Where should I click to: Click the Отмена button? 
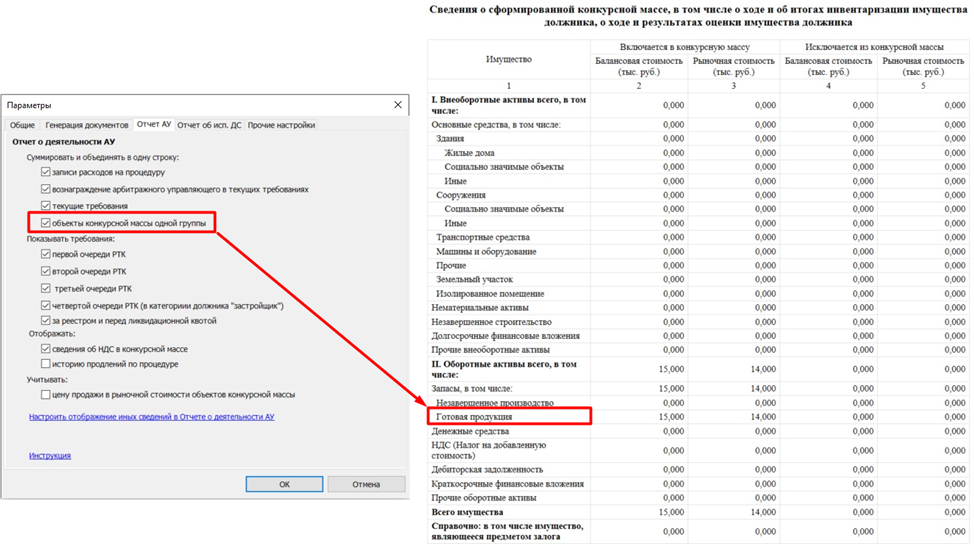click(366, 484)
